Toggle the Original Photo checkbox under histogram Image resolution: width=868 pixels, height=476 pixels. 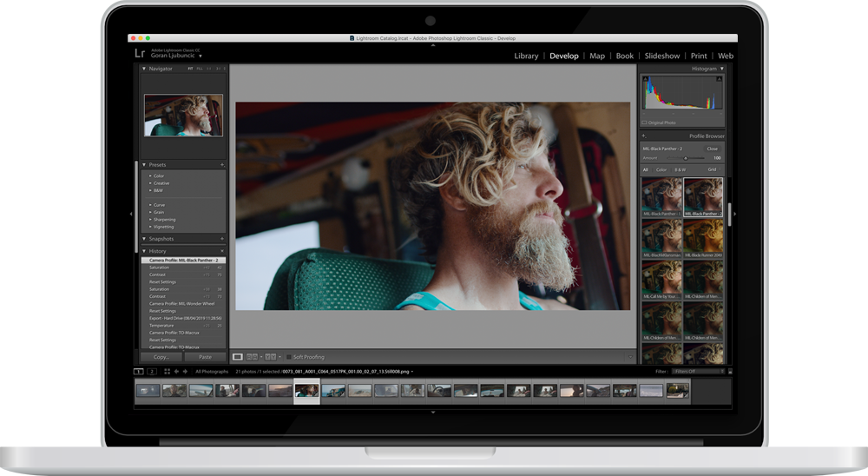pyautogui.click(x=645, y=122)
